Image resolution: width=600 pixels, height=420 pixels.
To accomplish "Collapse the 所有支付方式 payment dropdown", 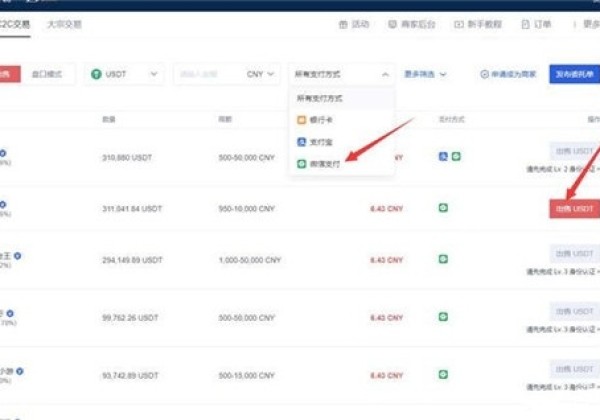I will coord(341,74).
